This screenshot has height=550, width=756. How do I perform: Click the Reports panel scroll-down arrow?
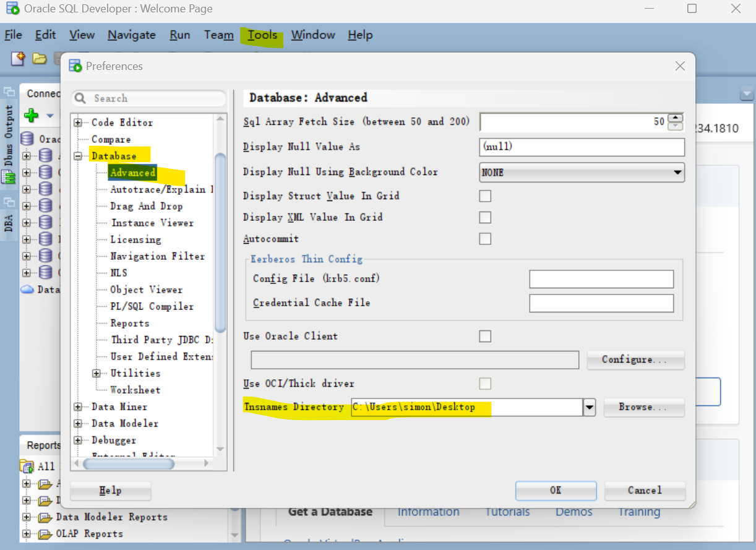click(x=234, y=535)
